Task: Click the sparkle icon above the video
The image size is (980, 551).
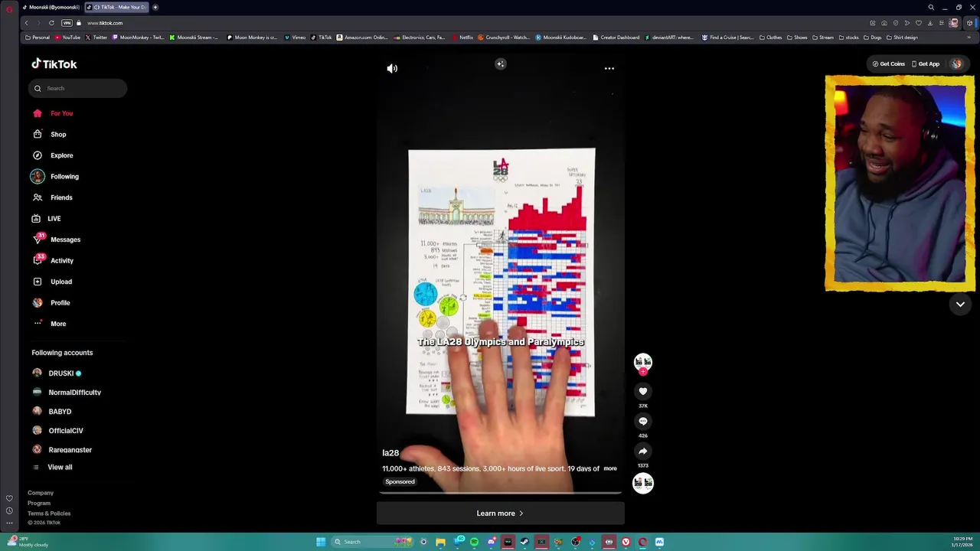Action: (x=500, y=64)
